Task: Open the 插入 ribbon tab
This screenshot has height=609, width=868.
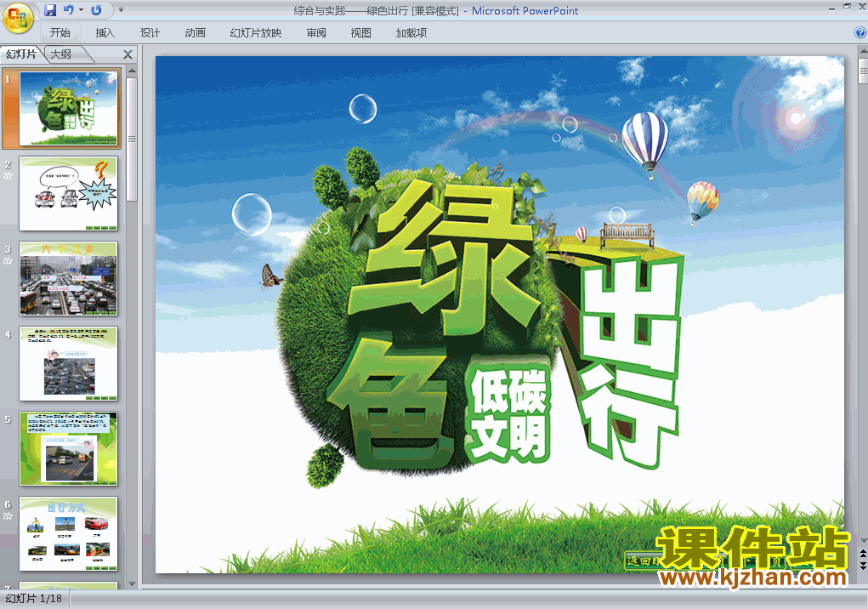Action: pyautogui.click(x=105, y=32)
